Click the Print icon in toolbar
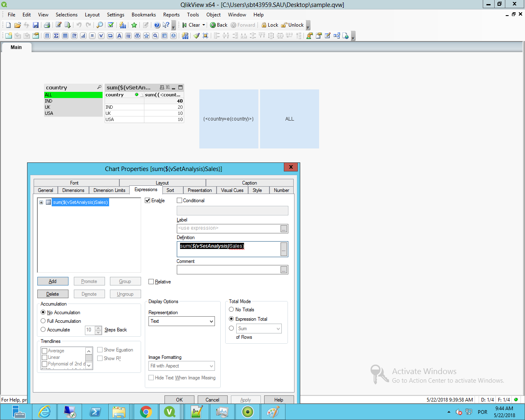Image resolution: width=525 pixels, height=420 pixels. (x=47, y=25)
